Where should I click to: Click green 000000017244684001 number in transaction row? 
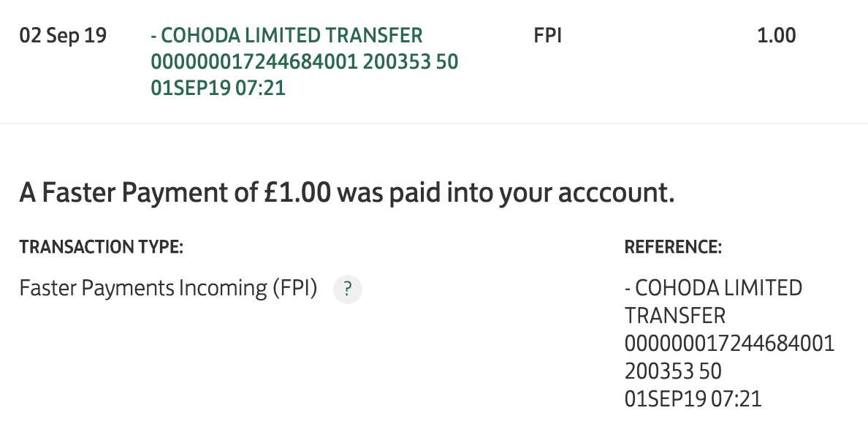click(254, 61)
